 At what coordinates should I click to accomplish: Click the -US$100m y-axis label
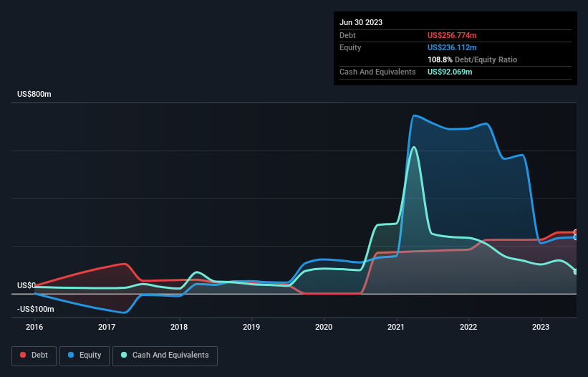pyautogui.click(x=36, y=309)
